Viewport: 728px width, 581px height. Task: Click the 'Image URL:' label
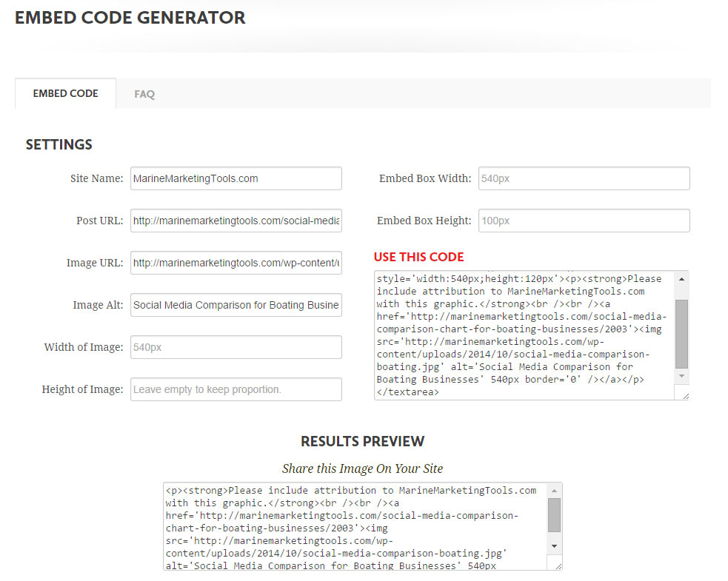[95, 263]
